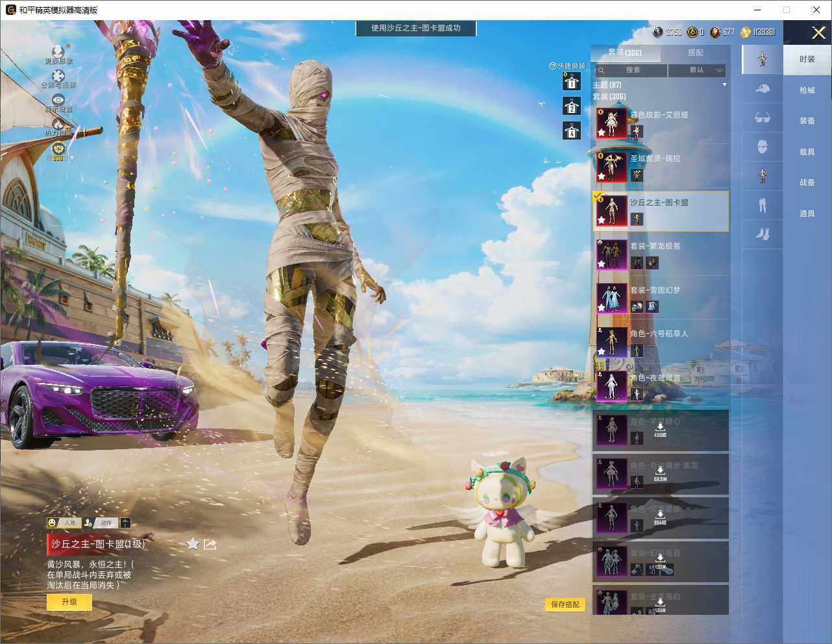Select the 角色-六号稻草人 outfit thumbnail
Screen dimensions: 832x644
611,341
